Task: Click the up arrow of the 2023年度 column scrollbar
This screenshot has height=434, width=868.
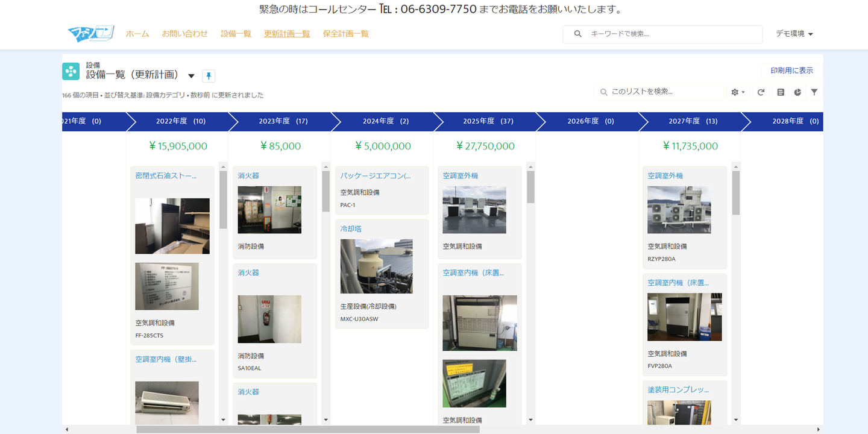Action: point(326,166)
